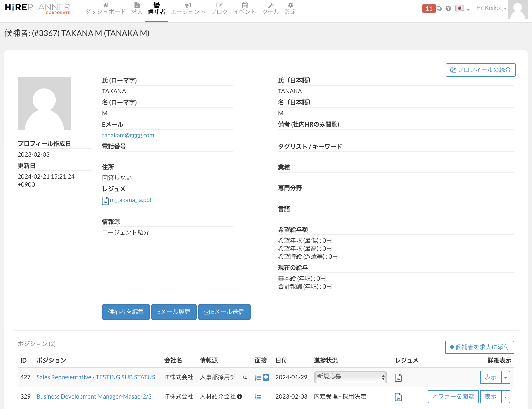Expand the 表示 dropdown arrow in row 427
532x409 pixels.
pyautogui.click(x=506, y=377)
